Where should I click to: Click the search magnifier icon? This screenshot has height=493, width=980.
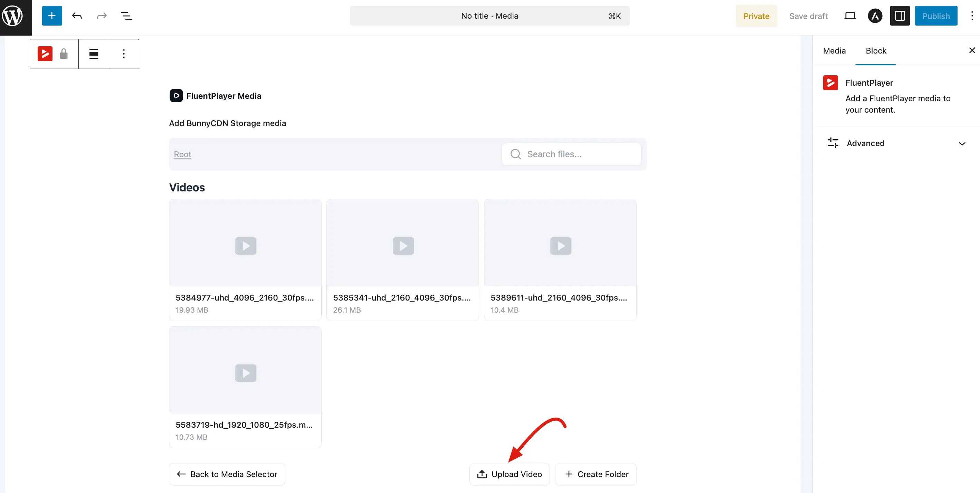click(x=515, y=154)
